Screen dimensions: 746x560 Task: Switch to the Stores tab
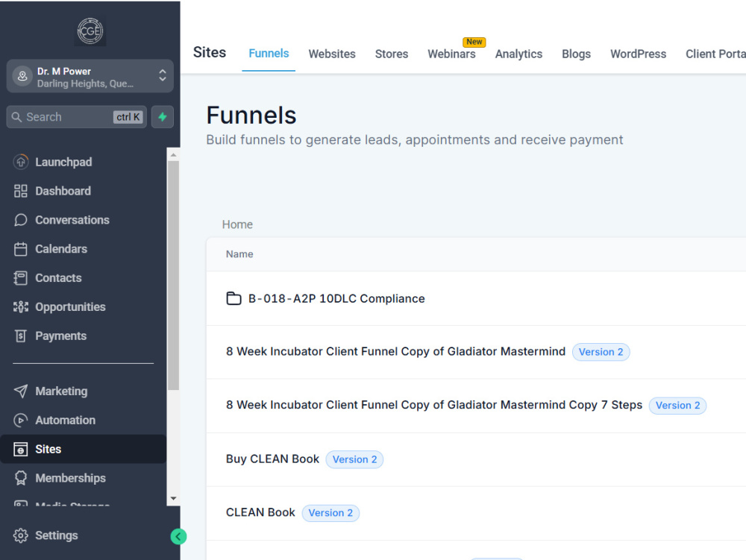392,54
